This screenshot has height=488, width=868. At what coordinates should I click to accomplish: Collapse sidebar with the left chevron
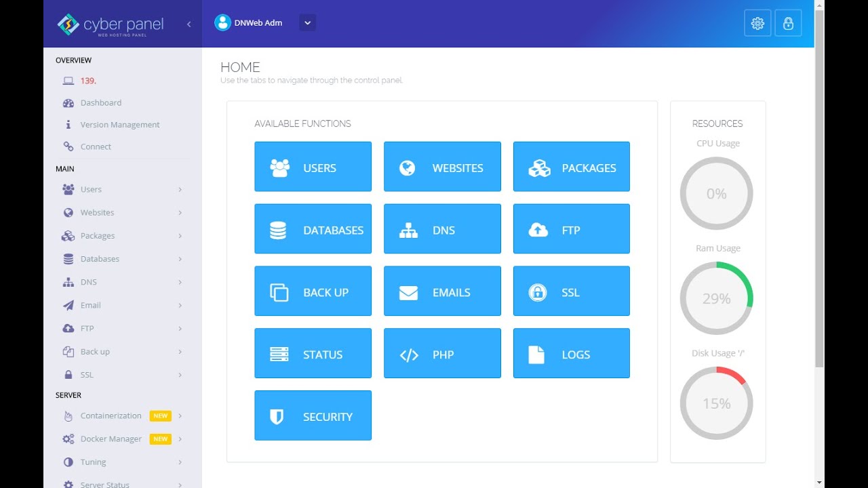(189, 24)
